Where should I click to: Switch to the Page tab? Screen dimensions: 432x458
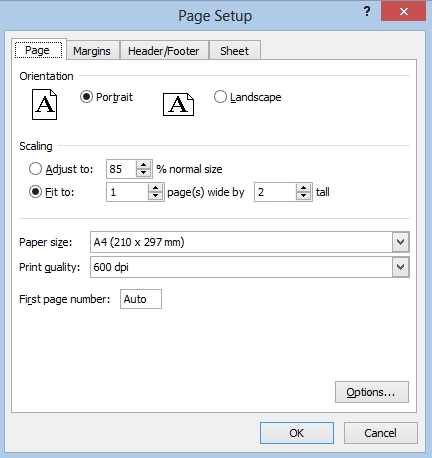(38, 50)
